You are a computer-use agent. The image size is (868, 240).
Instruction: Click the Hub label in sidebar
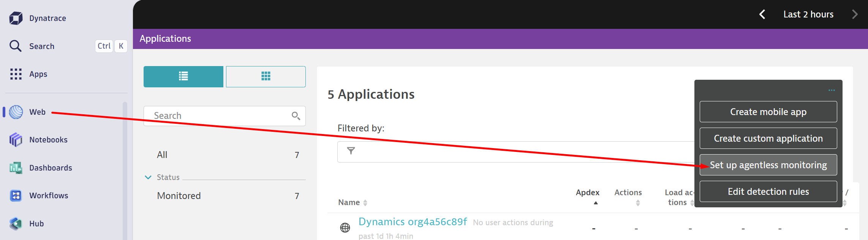36,224
